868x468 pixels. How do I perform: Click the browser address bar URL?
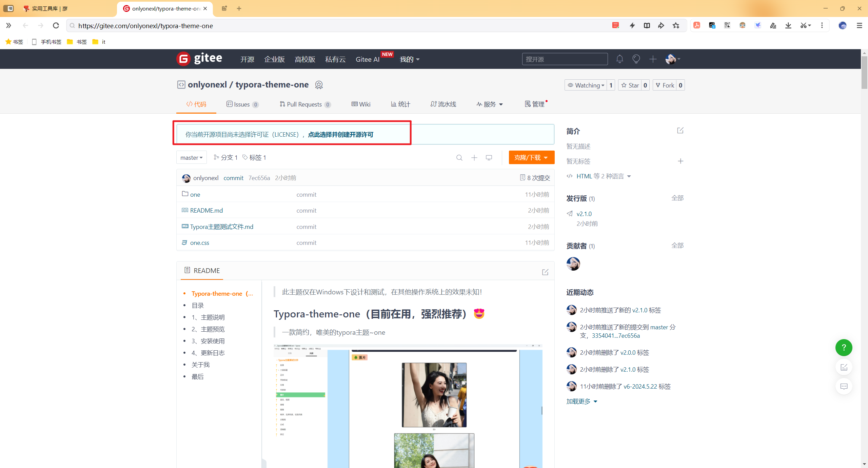[145, 26]
